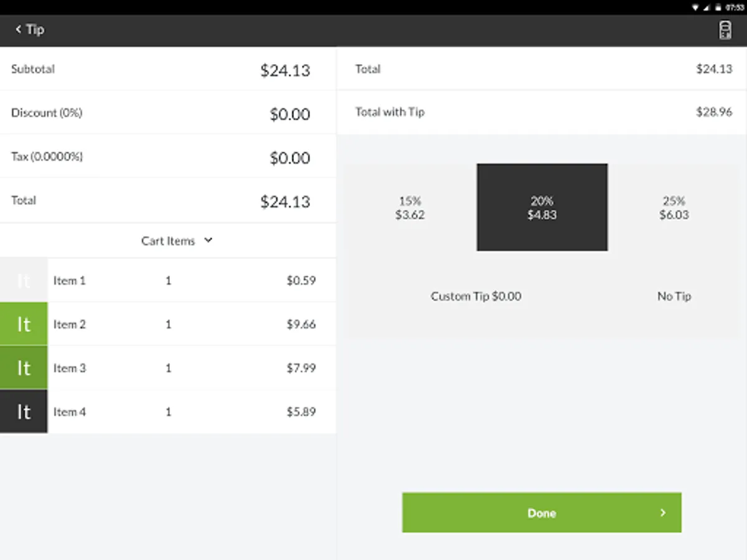The height and width of the screenshot is (560, 747).
Task: Choose No Tip
Action: coord(674,296)
